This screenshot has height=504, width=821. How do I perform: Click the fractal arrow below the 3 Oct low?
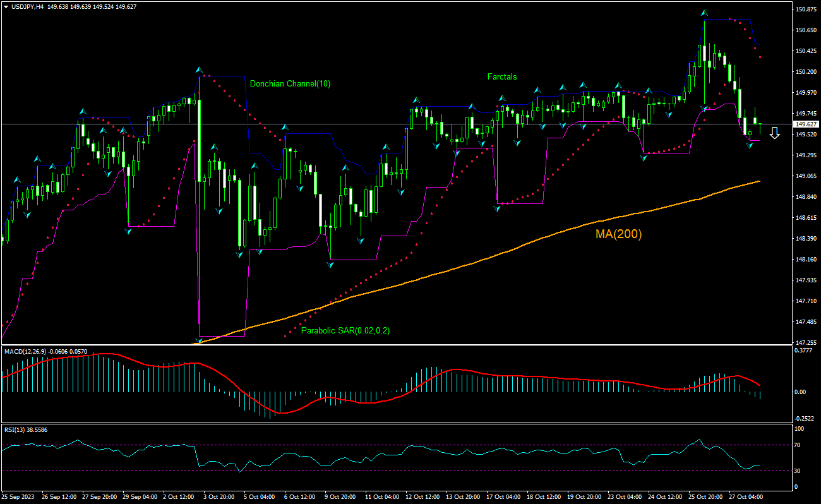pyautogui.click(x=198, y=342)
